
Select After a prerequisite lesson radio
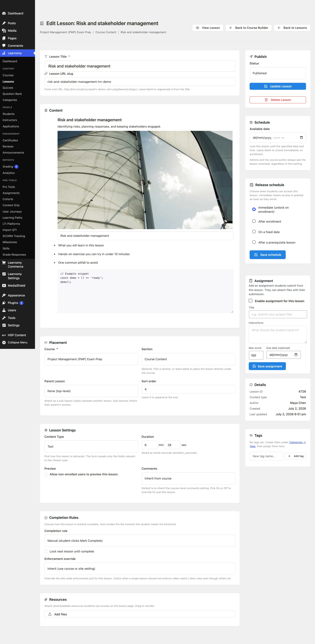pos(254,242)
